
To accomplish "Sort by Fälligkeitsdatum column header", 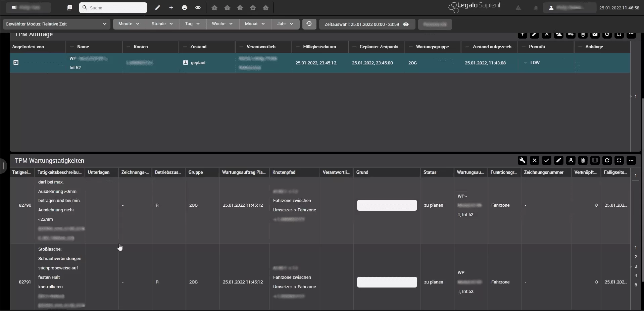I will (x=319, y=47).
